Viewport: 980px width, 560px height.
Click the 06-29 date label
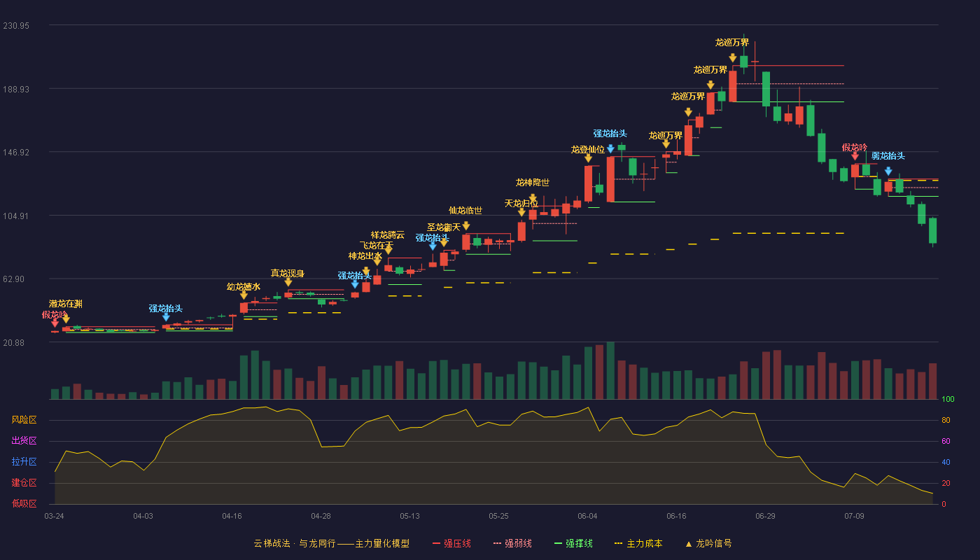[765, 516]
